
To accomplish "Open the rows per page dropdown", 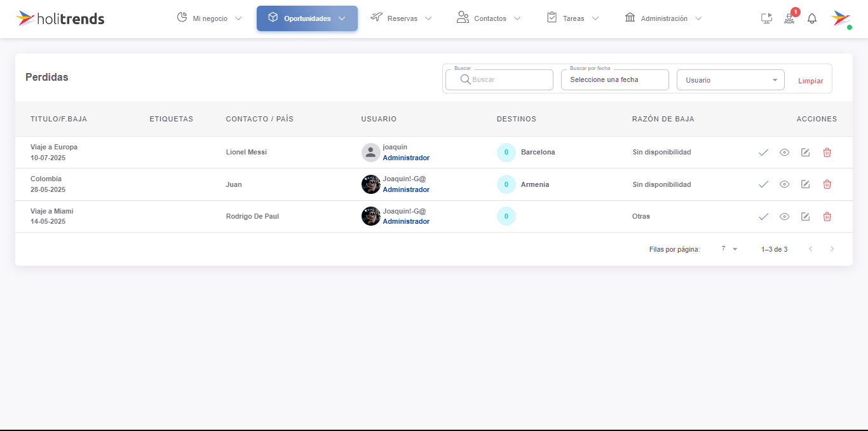I will [729, 249].
